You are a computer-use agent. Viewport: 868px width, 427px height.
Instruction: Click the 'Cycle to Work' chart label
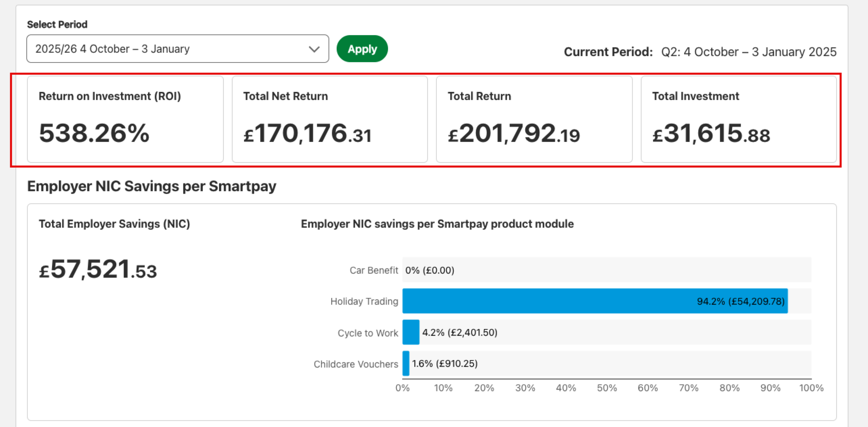(x=368, y=333)
